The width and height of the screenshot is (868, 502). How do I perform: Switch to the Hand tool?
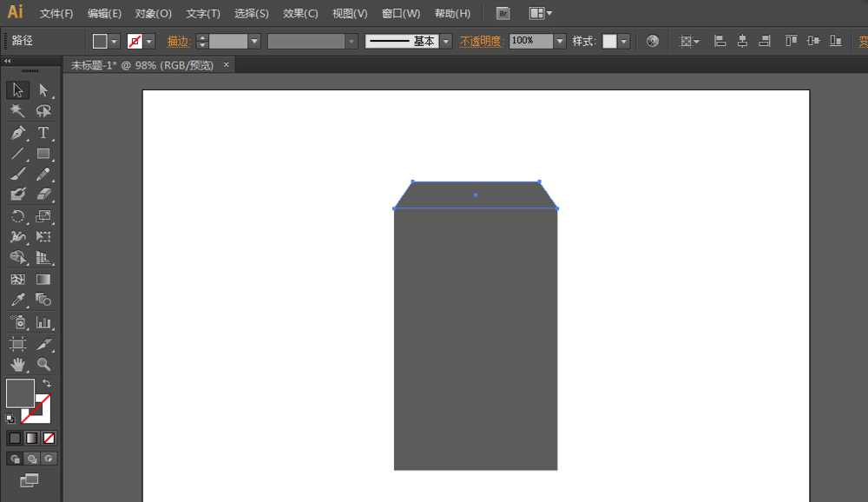(17, 365)
